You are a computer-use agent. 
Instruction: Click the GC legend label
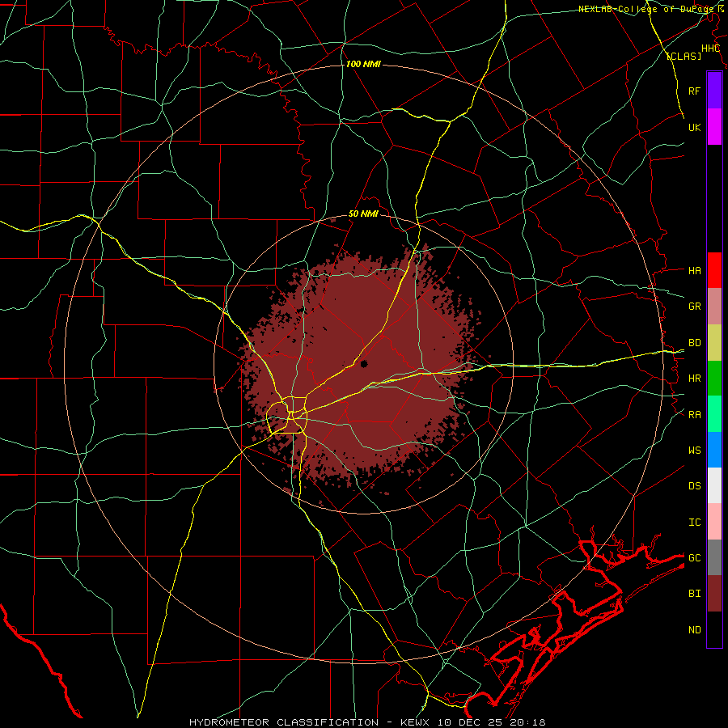click(695, 558)
